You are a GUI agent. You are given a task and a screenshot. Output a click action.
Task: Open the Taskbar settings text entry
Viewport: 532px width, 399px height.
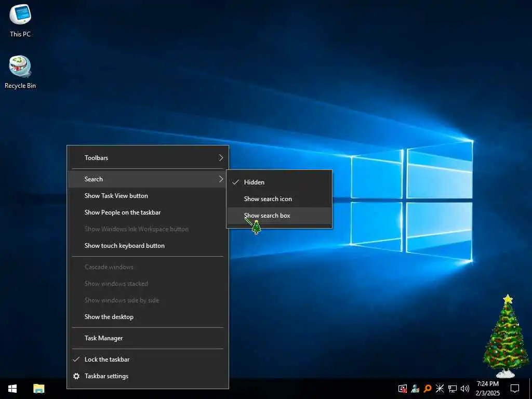tap(106, 376)
